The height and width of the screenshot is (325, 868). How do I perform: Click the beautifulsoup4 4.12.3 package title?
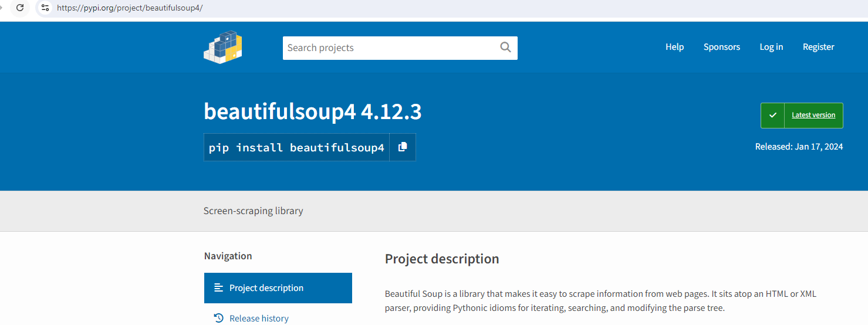coord(313,111)
